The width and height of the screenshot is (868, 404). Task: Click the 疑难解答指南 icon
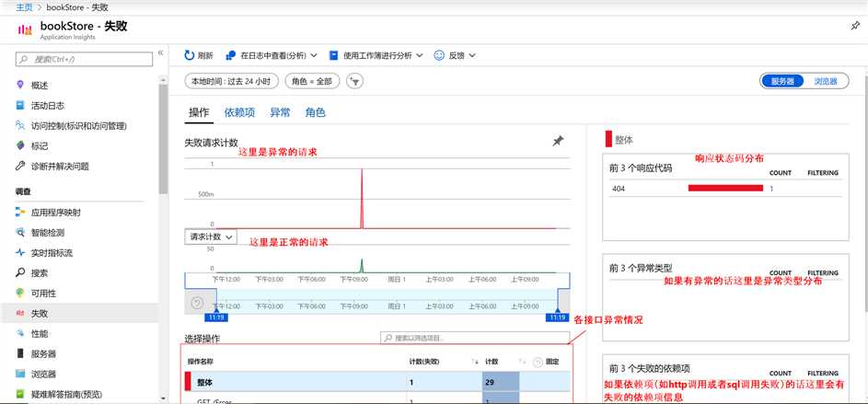point(20,394)
